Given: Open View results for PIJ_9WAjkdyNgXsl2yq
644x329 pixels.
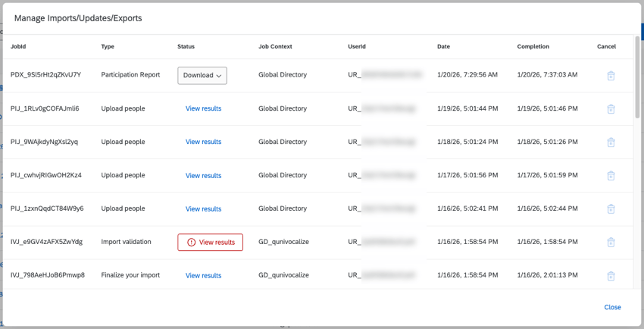Looking at the screenshot, I should pos(203,142).
